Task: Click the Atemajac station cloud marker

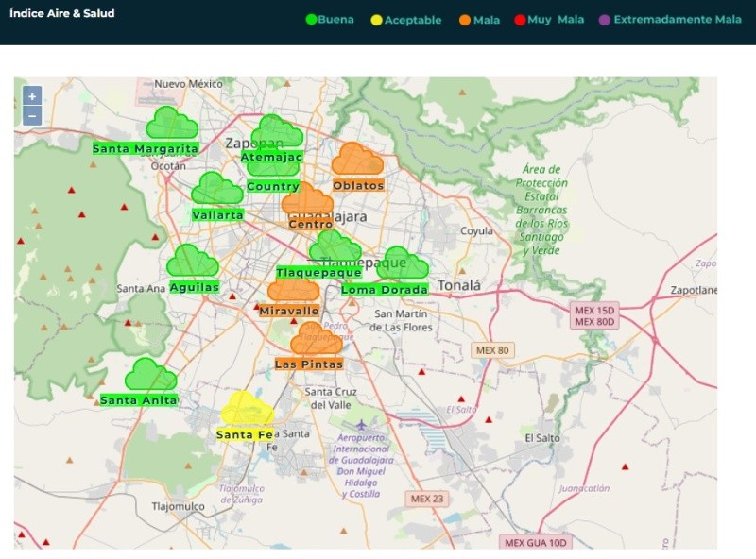Action: (277, 131)
